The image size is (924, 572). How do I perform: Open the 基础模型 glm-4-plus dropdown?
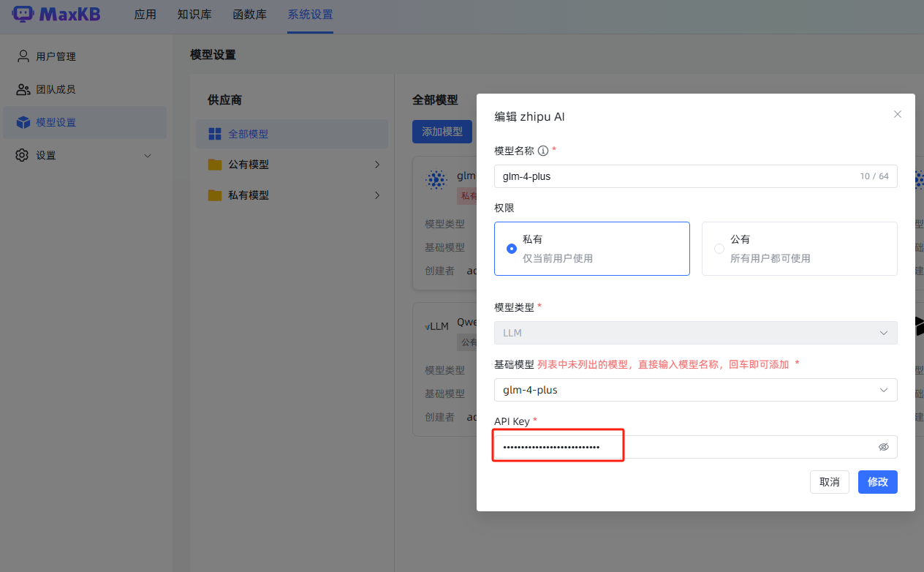click(x=696, y=390)
